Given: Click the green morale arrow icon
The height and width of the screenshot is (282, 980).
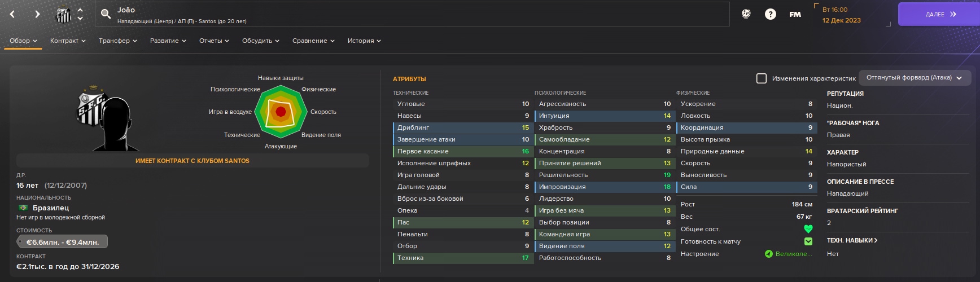Looking at the screenshot, I should click(768, 254).
